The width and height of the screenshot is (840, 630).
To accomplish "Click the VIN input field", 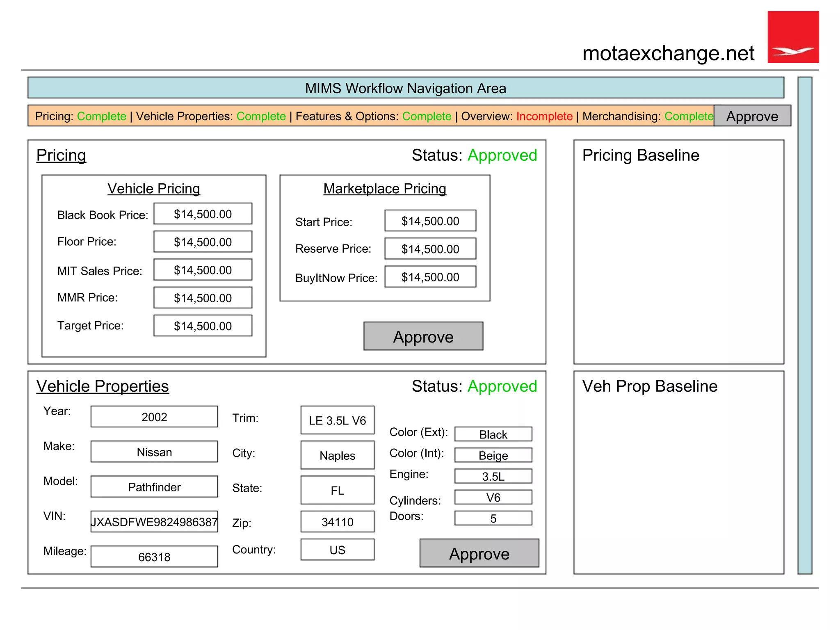I will (154, 522).
